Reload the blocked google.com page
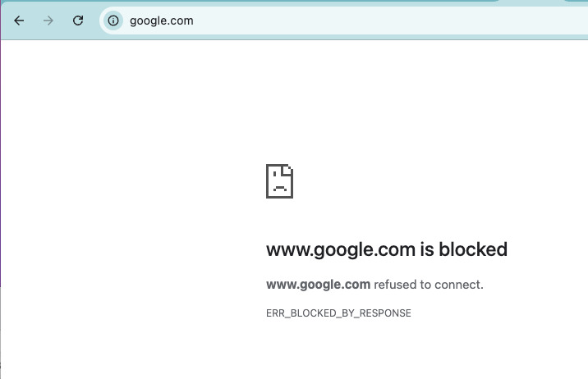Screen dimensions: 588x379 [78, 21]
